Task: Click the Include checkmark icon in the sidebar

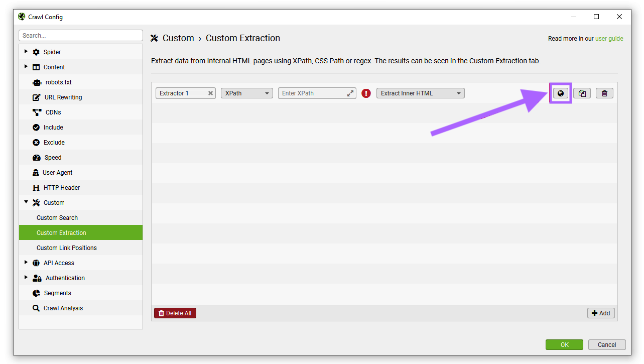Action: (x=37, y=127)
